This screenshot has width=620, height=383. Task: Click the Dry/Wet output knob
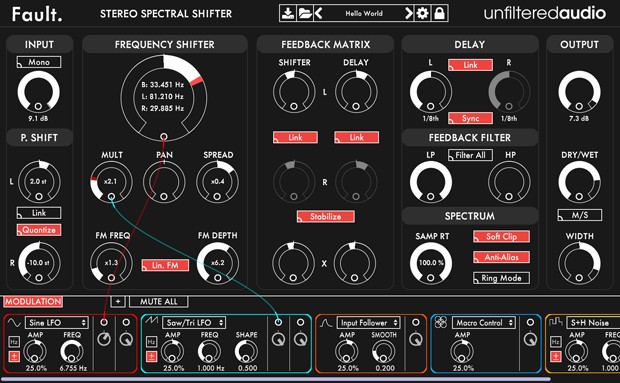579,182
